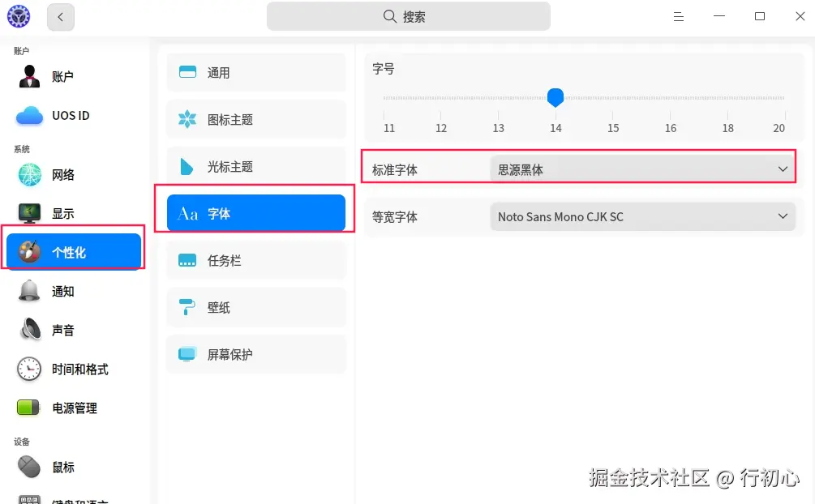Click the 搜索 search field
The image size is (815, 504).
pos(408,16)
